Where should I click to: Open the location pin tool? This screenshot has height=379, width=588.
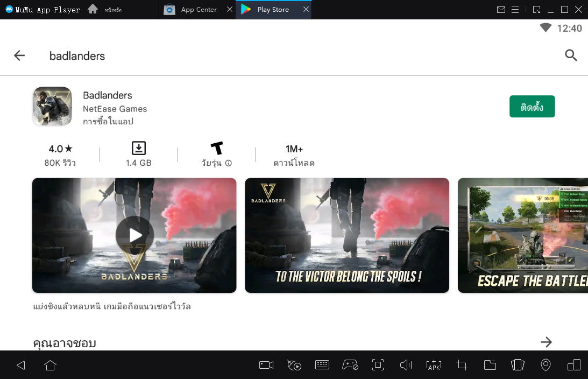pos(546,365)
